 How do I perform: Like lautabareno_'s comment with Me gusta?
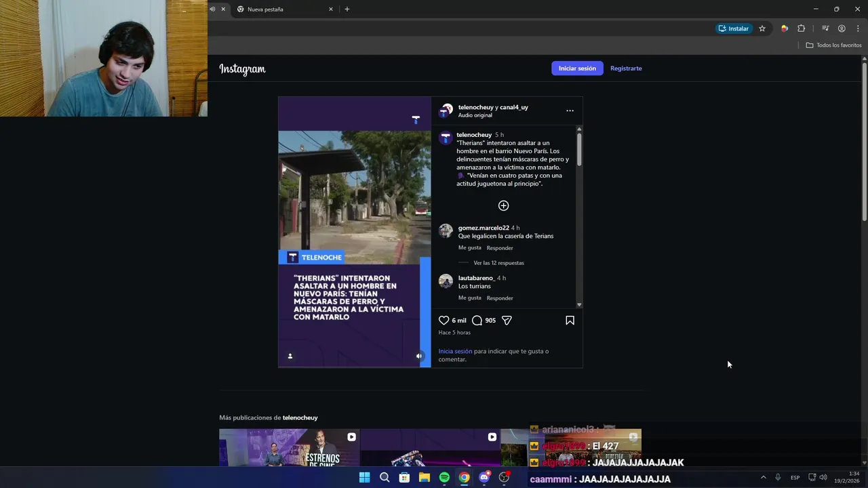coord(470,298)
